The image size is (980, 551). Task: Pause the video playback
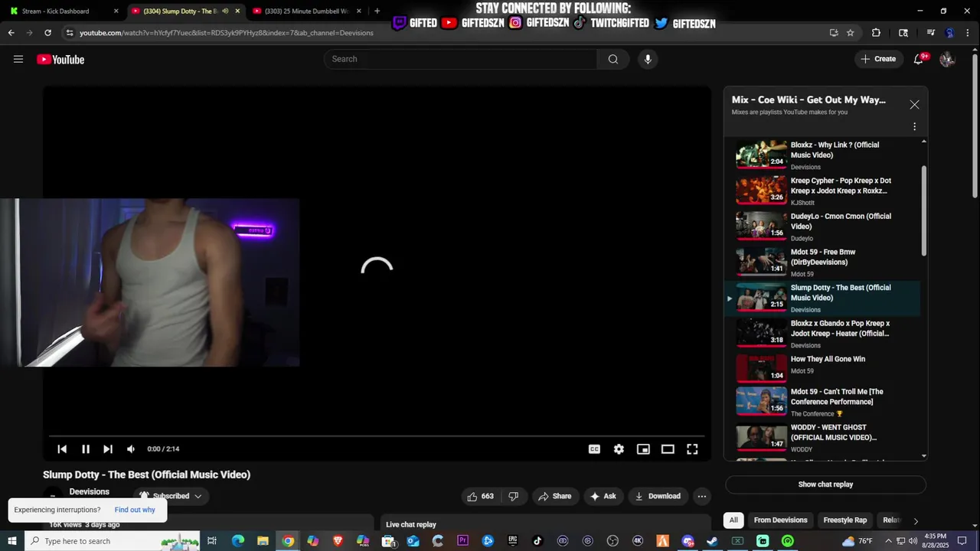click(x=86, y=449)
